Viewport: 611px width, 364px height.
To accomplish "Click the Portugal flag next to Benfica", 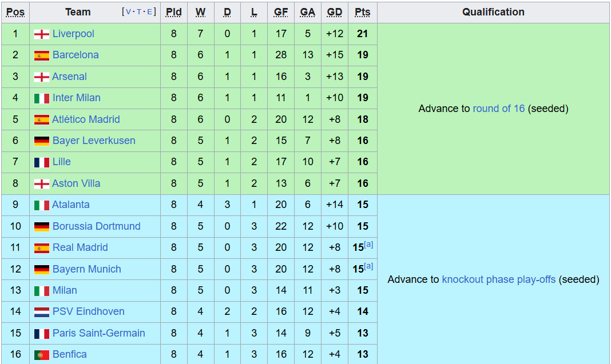I will (42, 355).
